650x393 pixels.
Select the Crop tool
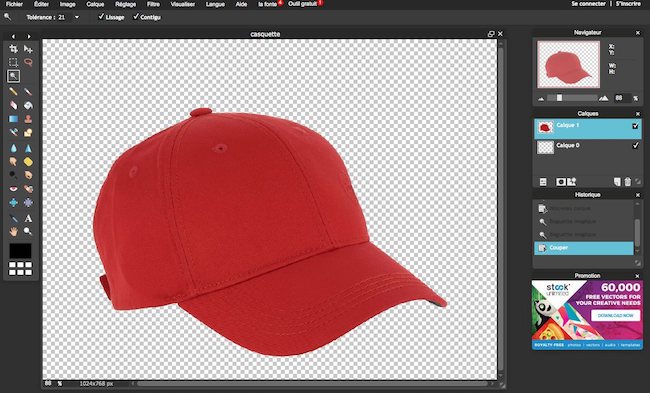click(14, 49)
